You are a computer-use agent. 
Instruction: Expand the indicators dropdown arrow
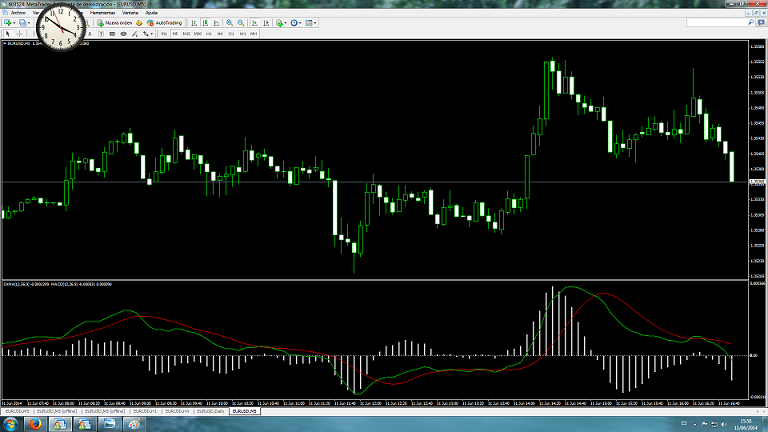285,23
